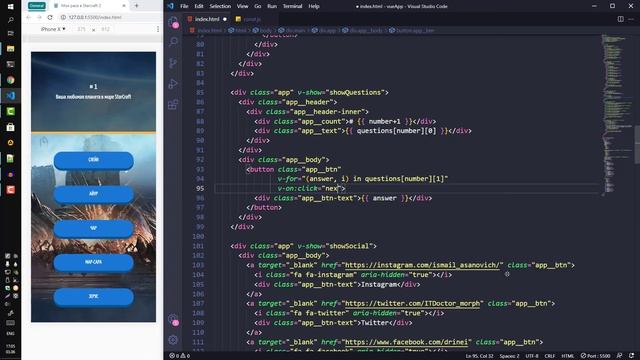Click the device width field showing 375
The width and height of the screenshot is (640, 360).
82,29
